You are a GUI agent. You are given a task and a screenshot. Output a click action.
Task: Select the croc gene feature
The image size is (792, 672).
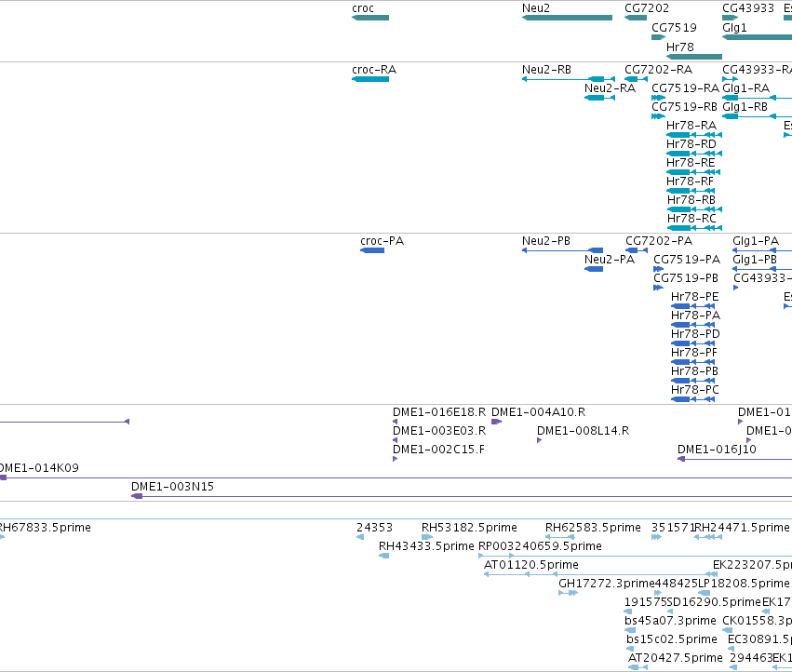[x=370, y=18]
